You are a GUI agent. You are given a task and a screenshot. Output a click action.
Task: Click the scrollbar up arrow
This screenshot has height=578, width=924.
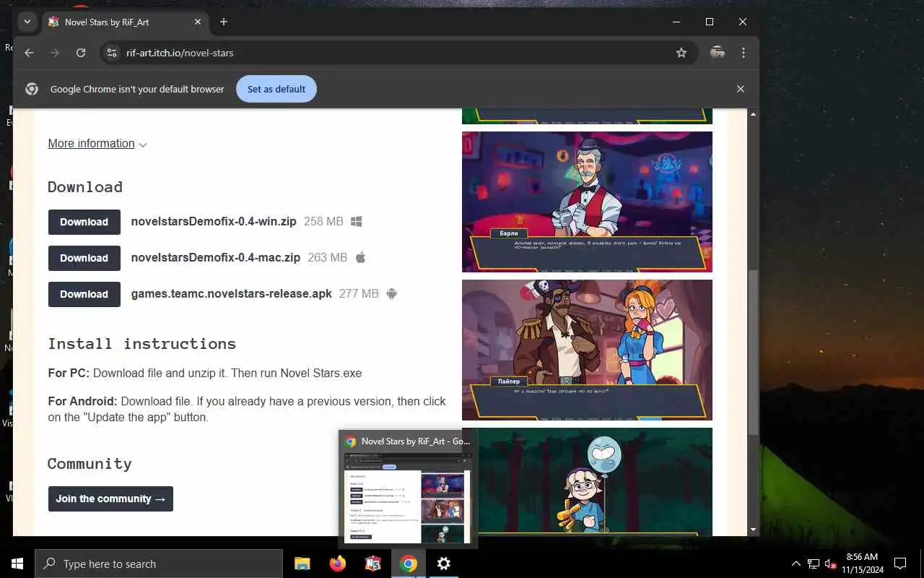point(754,114)
